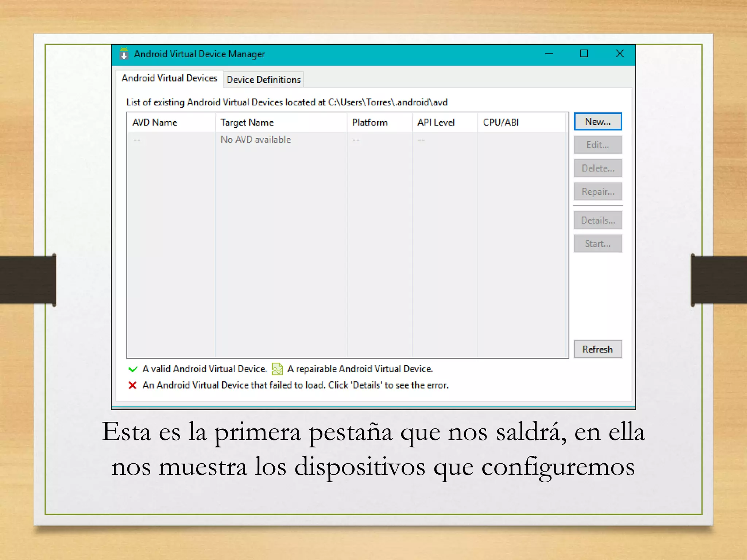Click the Delete... button
The image size is (747, 560).
[597, 168]
